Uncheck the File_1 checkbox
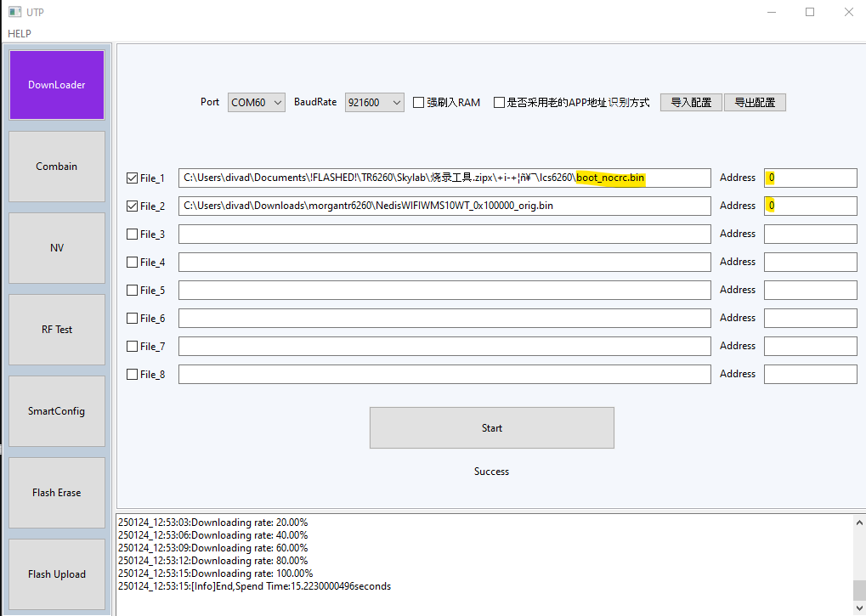 [132, 178]
